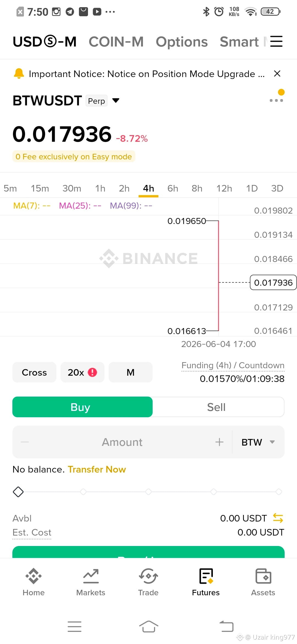This screenshot has width=297, height=644.
Task: Dismiss the Important Notice banner
Action: (x=277, y=73)
